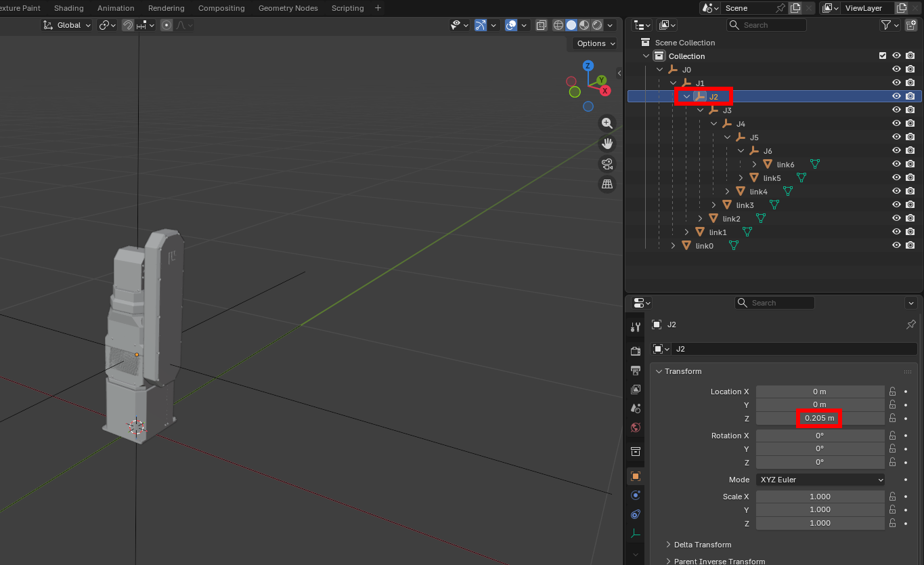
Task: Expand the Delta Transform section
Action: point(702,545)
